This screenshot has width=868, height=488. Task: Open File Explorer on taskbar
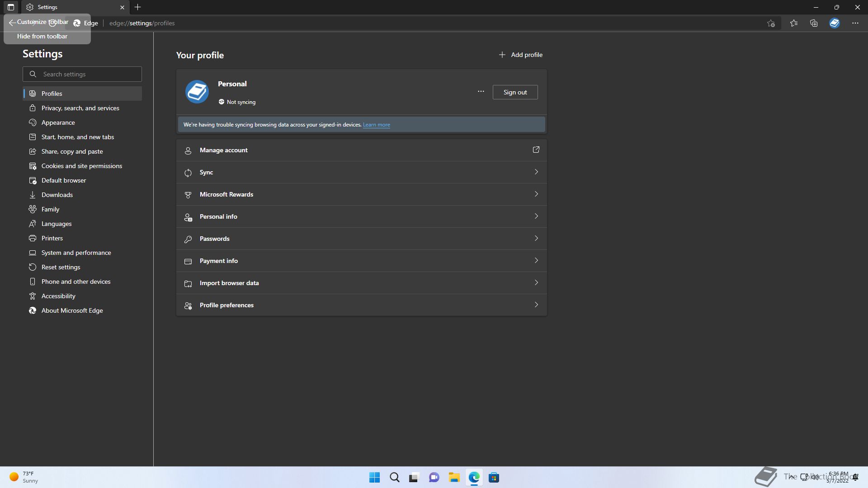[454, 477]
